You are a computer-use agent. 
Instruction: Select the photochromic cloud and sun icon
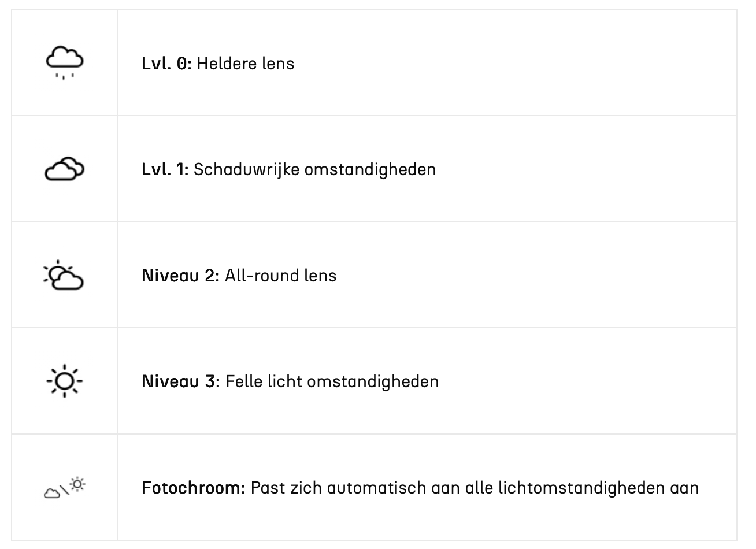point(65,487)
